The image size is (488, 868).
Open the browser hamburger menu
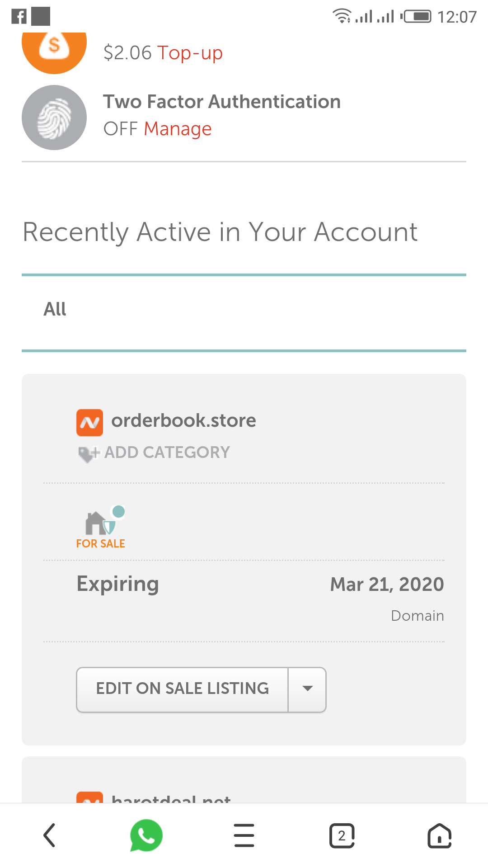(244, 835)
